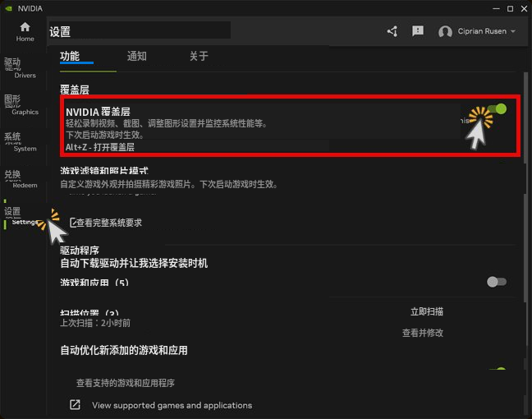532x419 pixels.
Task: Open the Graphics section in the sidebar
Action: [21, 105]
